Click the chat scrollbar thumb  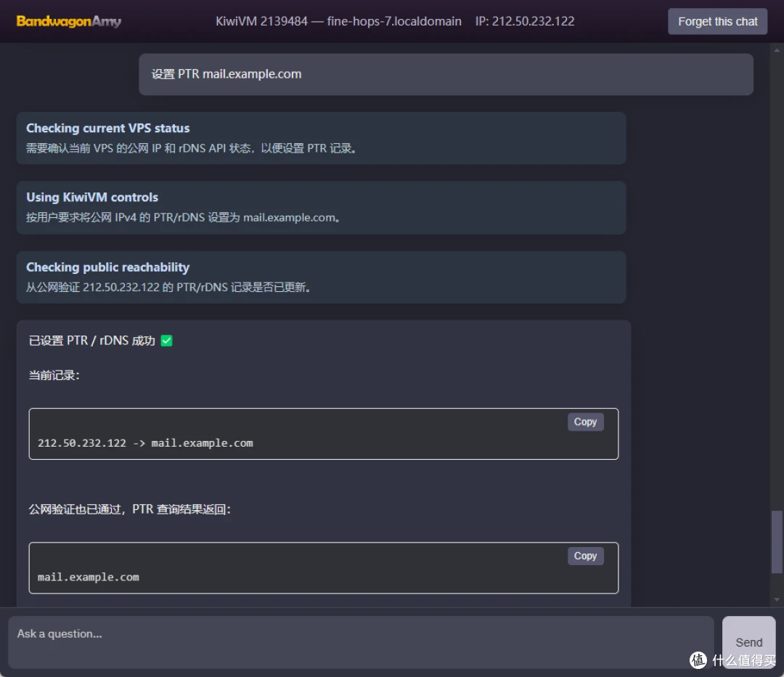[777, 542]
